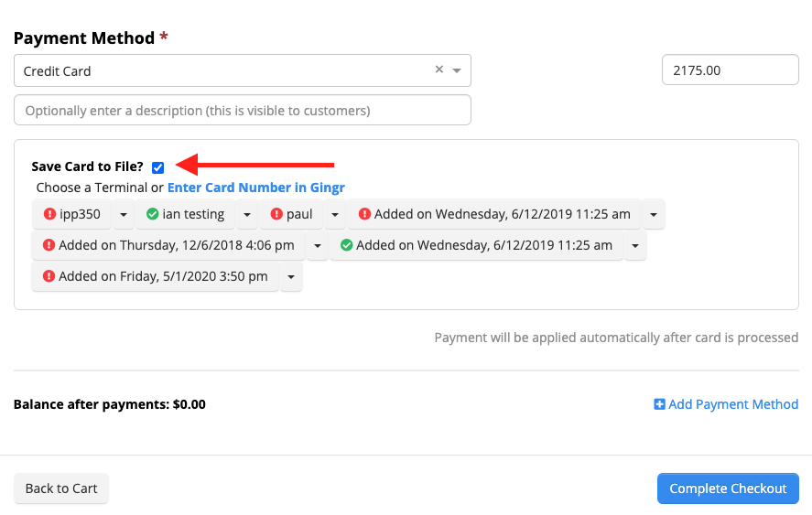Image resolution: width=812 pixels, height=515 pixels.
Task: Expand dropdown arrow beside the Thursday row's Wednesday 6/12/2019 terminal
Action: point(635,245)
